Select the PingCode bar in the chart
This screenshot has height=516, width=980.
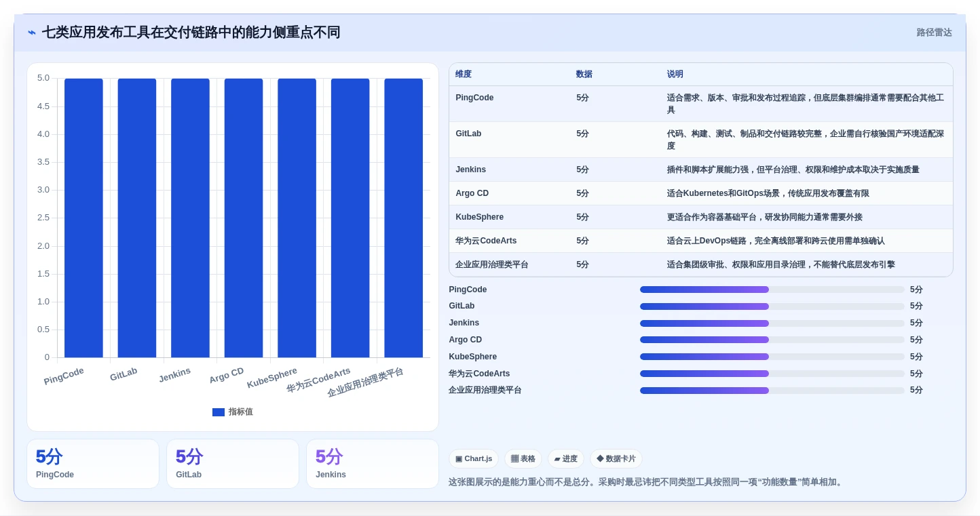pos(83,218)
